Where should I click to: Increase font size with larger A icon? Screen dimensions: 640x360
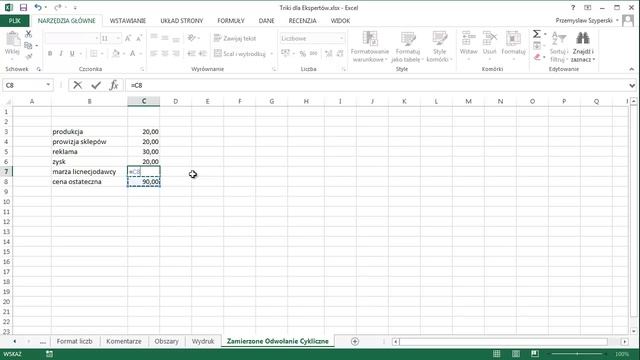(128, 38)
